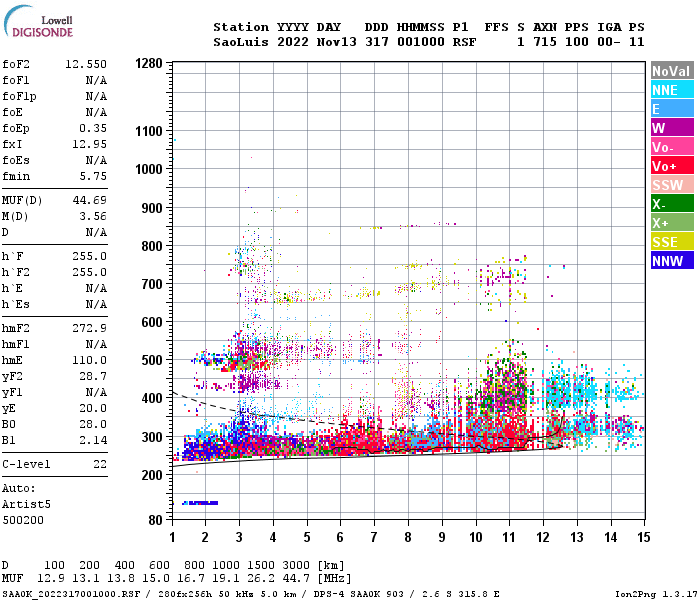Click the 500 km y-axis label
Image resolution: width=700 pixels, height=600 pixels.
(152, 360)
